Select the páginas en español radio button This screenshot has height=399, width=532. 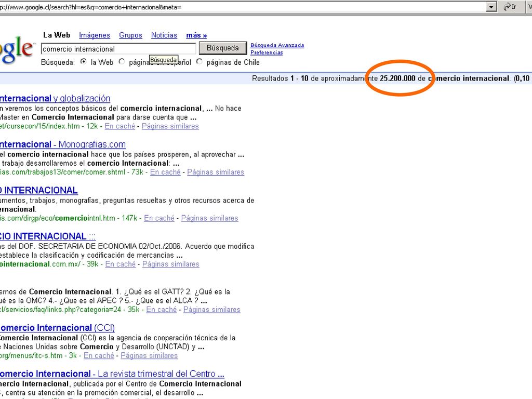tap(122, 62)
